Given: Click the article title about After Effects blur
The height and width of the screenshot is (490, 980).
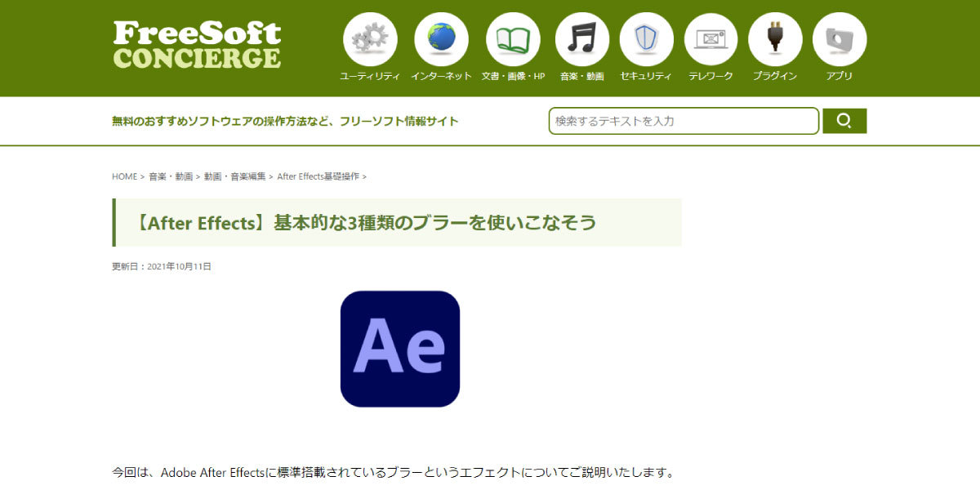Looking at the screenshot, I should (x=367, y=222).
